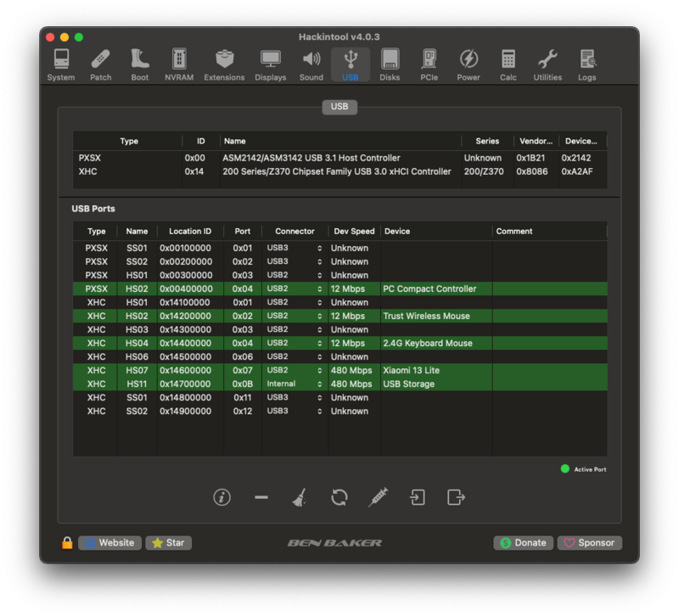Viewport: 679px width, 616px height.
Task: Open the Patch toolbar section
Action: [x=100, y=65]
